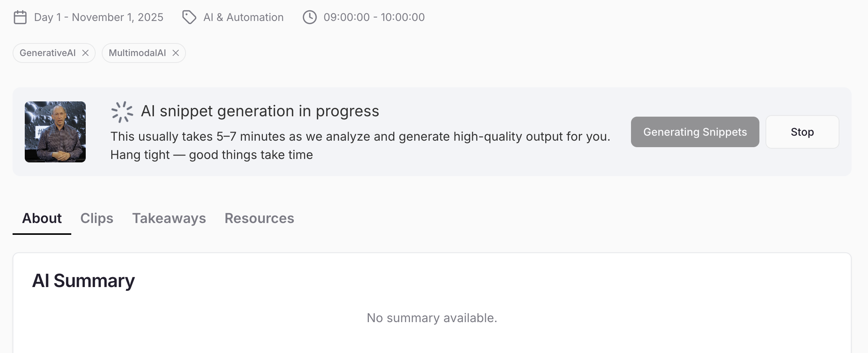Click the AI Summary heading

(x=83, y=281)
